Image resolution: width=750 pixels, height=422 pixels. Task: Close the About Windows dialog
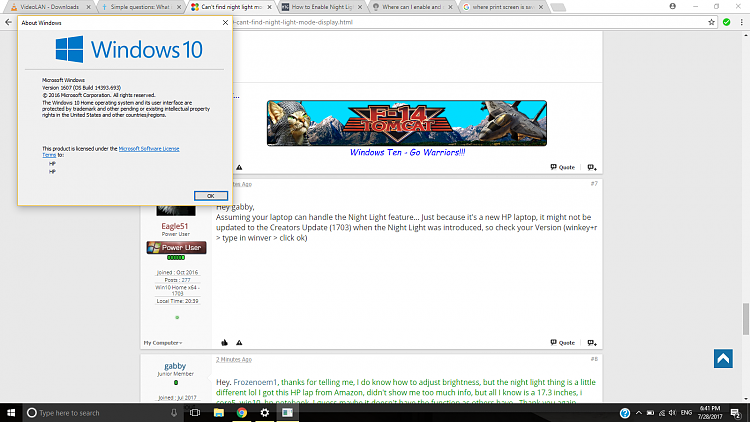click(x=225, y=22)
